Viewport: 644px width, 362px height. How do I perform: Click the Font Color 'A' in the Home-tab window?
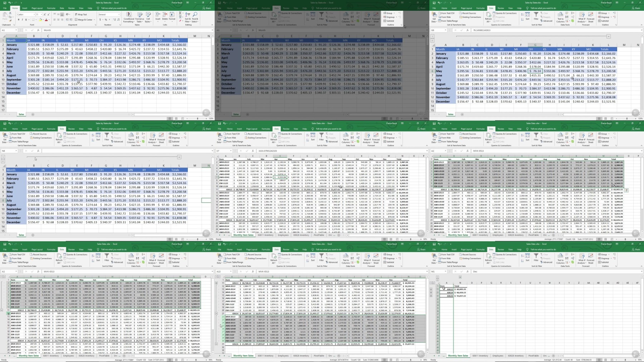(46, 20)
